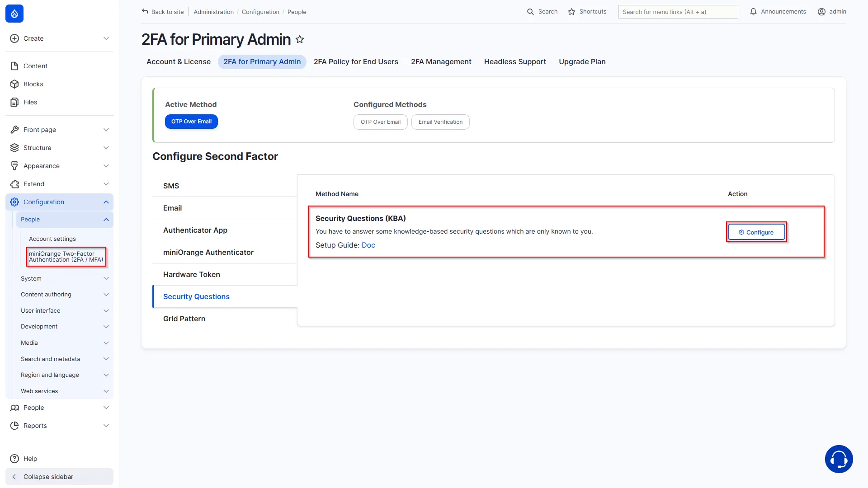Expand the Create menu chevron

point(106,38)
